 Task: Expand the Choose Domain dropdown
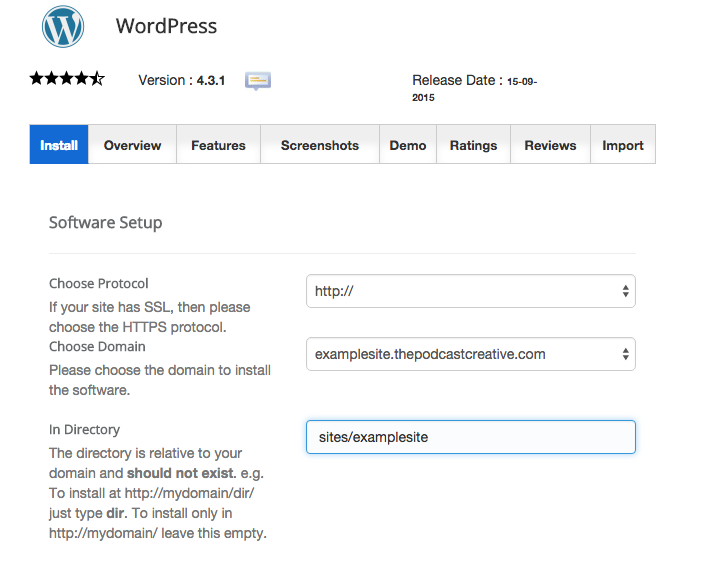point(471,354)
